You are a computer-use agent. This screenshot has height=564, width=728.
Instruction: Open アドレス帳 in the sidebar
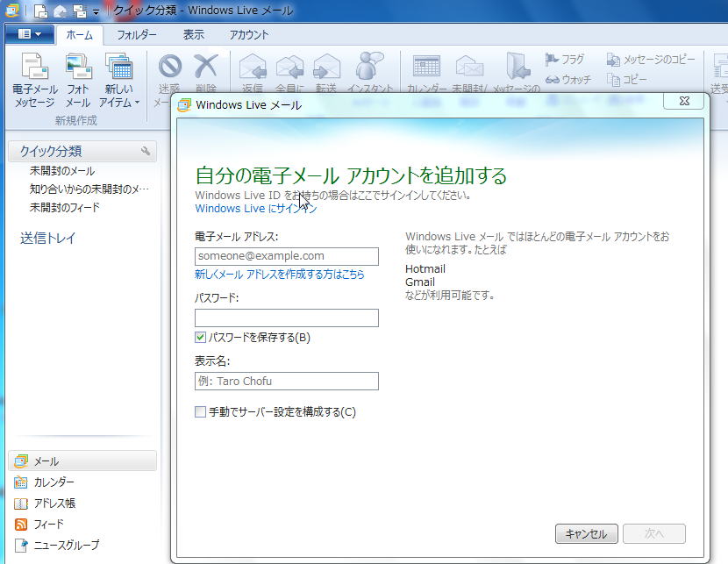pos(45,503)
